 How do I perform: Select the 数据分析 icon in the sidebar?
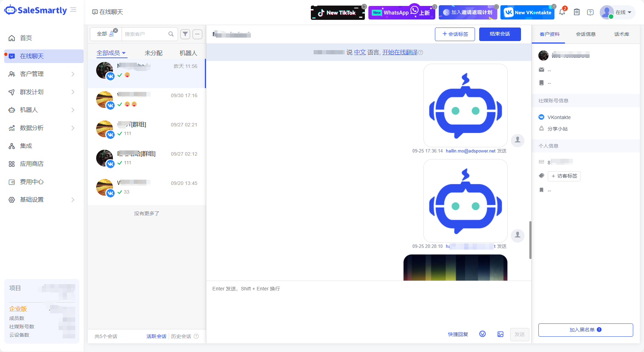11,128
